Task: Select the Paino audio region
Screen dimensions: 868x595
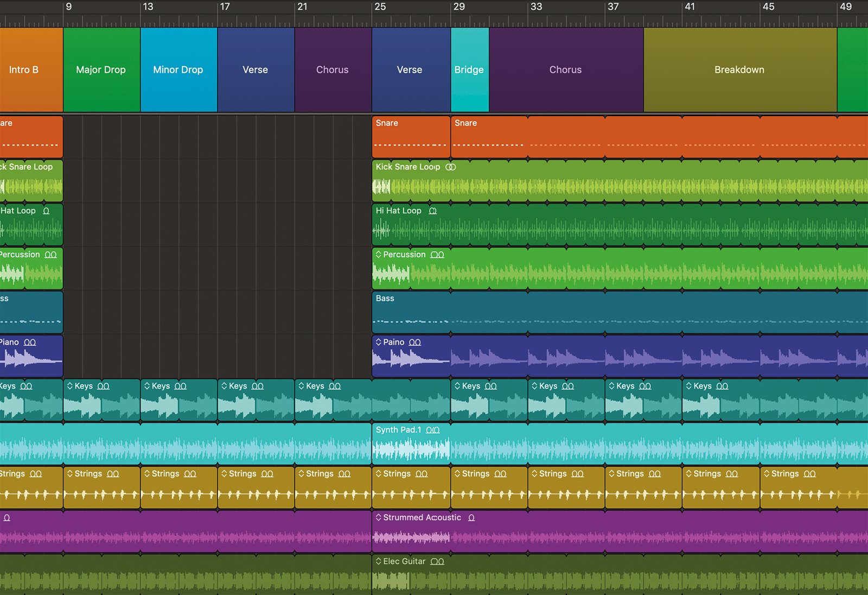Action: (620, 356)
